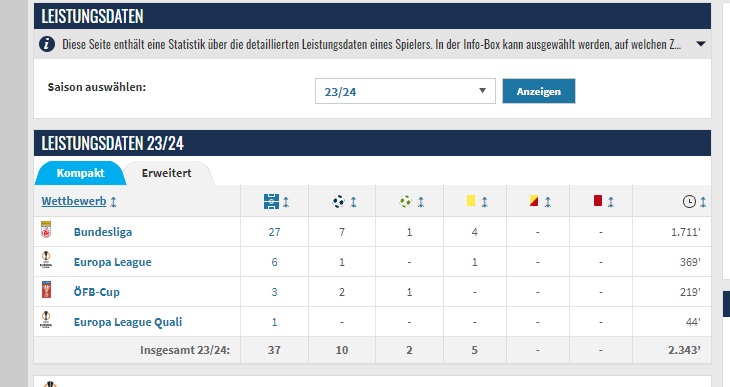Click the Bundesliga competition logo
730x387 pixels.
click(46, 230)
